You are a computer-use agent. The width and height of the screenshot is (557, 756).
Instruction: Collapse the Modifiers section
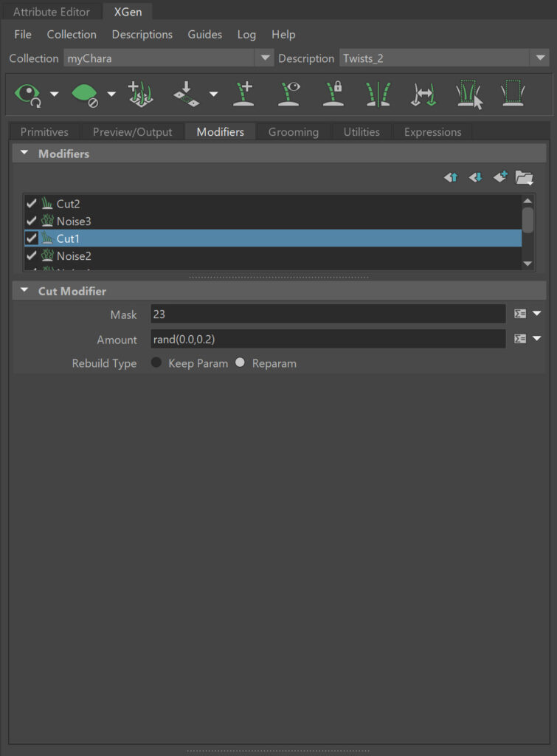24,153
